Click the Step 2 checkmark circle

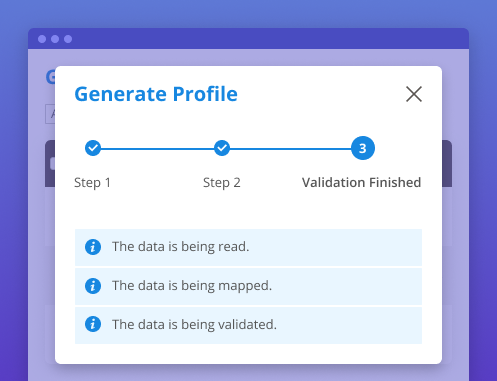coord(222,148)
